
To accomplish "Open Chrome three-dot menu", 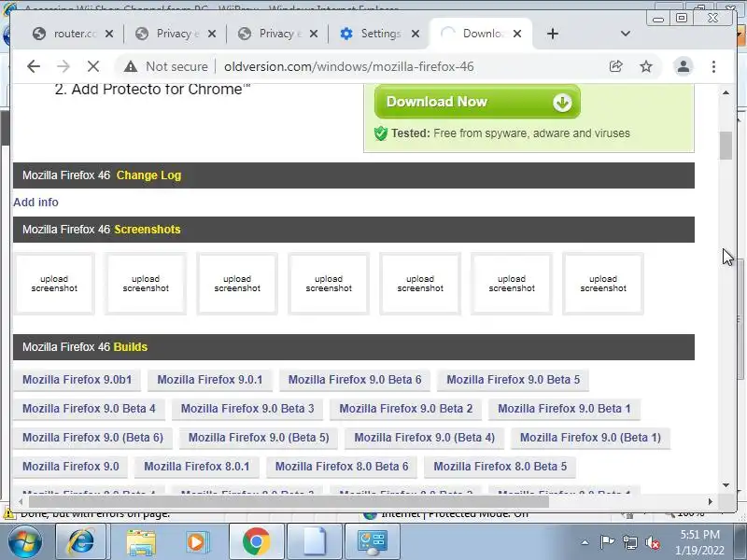I will (x=713, y=66).
